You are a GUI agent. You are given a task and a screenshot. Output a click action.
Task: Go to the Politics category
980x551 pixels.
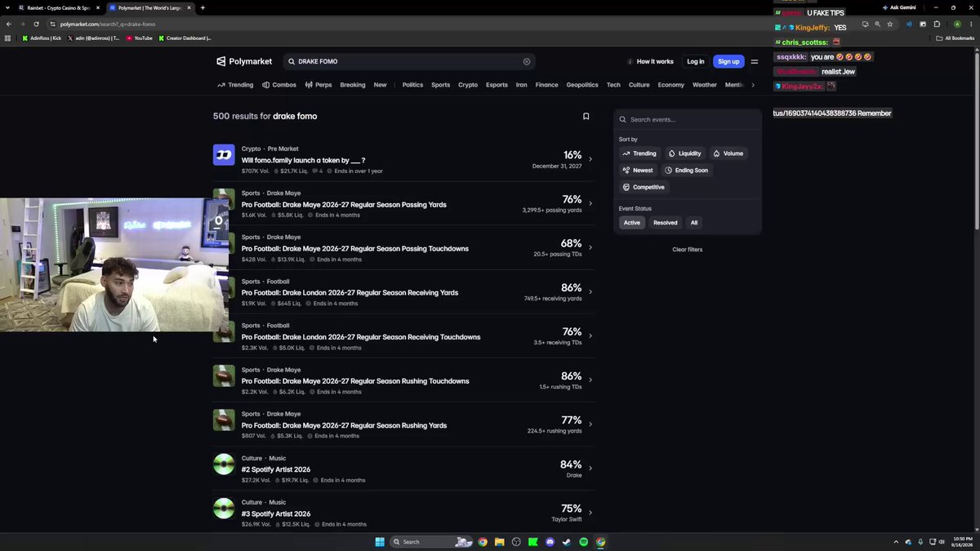412,85
